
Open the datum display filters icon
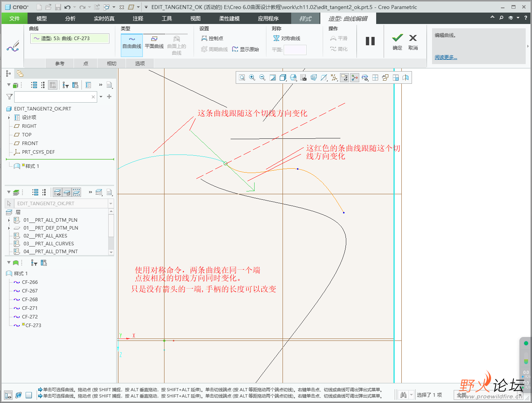334,78
